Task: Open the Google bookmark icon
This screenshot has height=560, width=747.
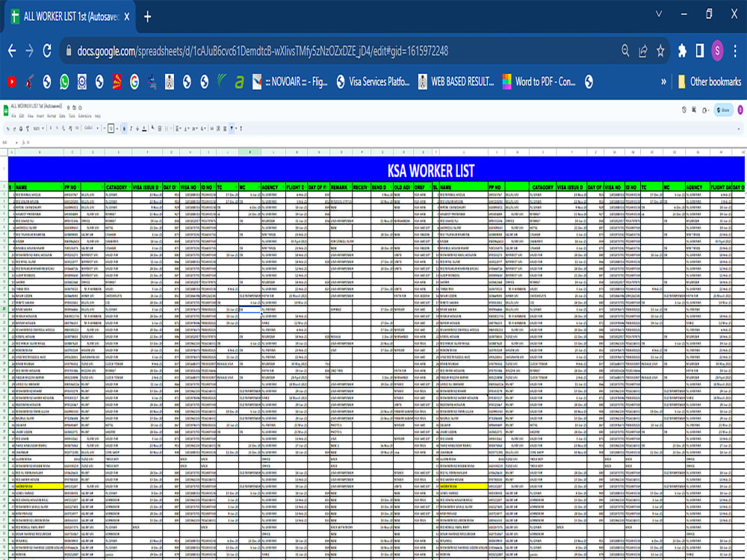Action: 134,82
